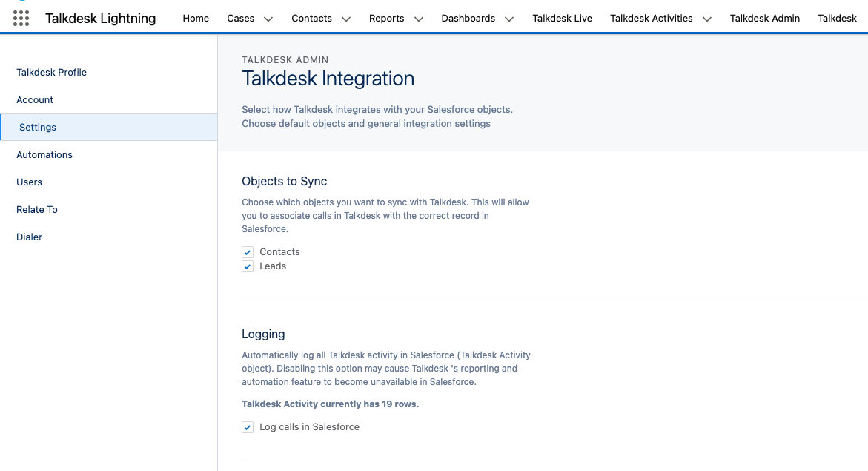Click the 'Log calls in Salesforce' label
Viewport: 868px width, 471px height.
(x=309, y=427)
